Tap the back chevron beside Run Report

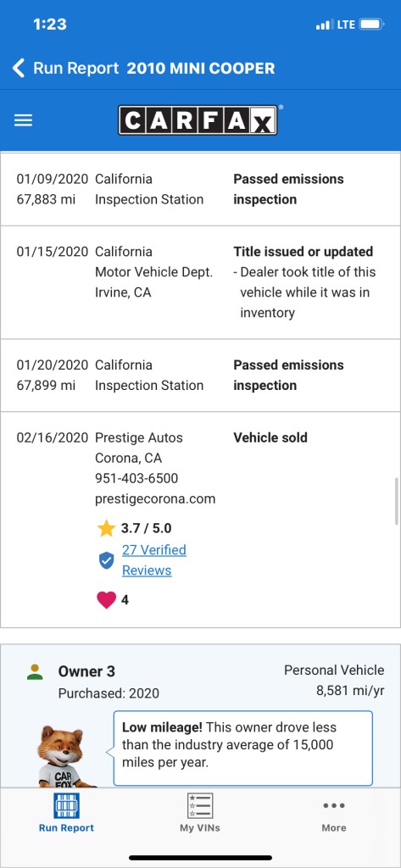pos(19,68)
